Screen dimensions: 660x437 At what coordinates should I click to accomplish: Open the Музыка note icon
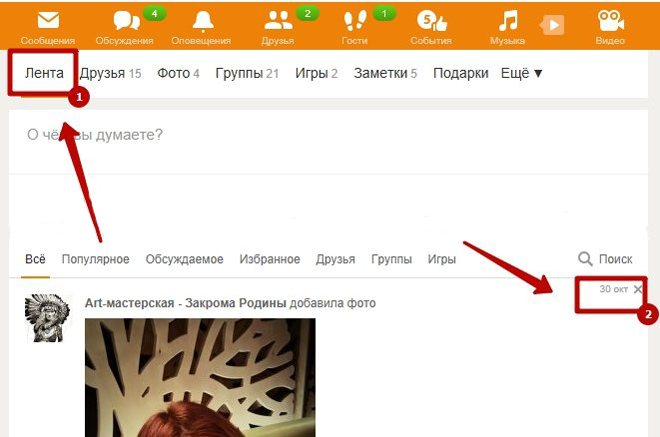(508, 21)
